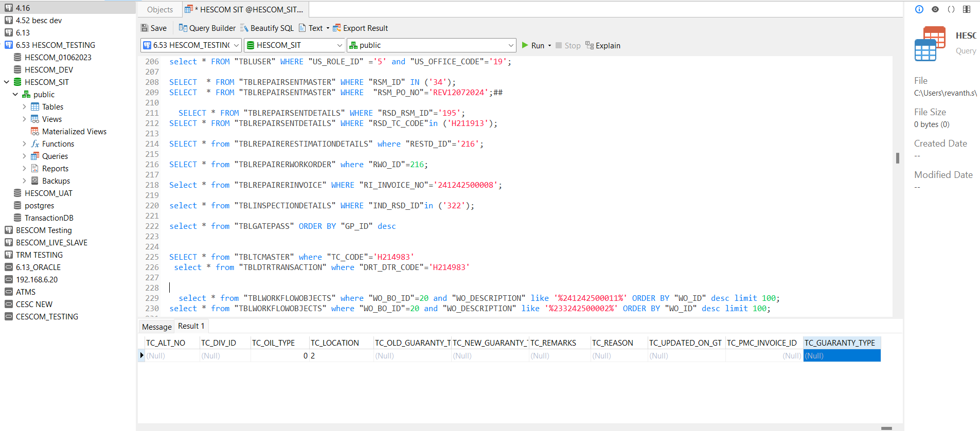Select the CESC NEW connection icon
This screenshot has height=431, width=980.
(9, 304)
